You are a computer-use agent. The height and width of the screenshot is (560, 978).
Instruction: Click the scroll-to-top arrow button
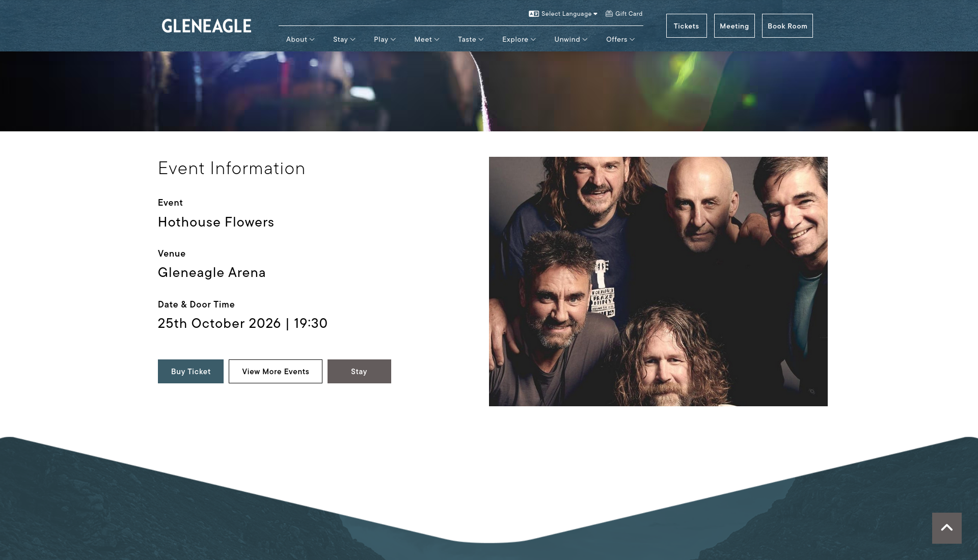coord(947,528)
